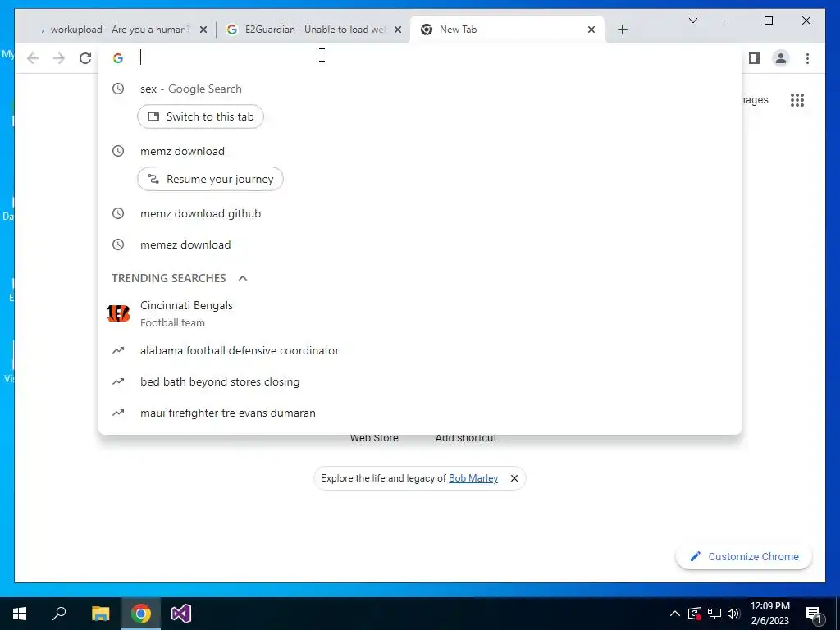Open the notification center icon
This screenshot has height=630, width=840.
814,614
